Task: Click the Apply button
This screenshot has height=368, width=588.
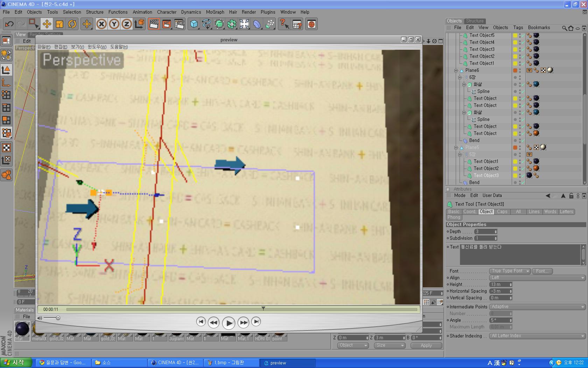Action: click(426, 345)
